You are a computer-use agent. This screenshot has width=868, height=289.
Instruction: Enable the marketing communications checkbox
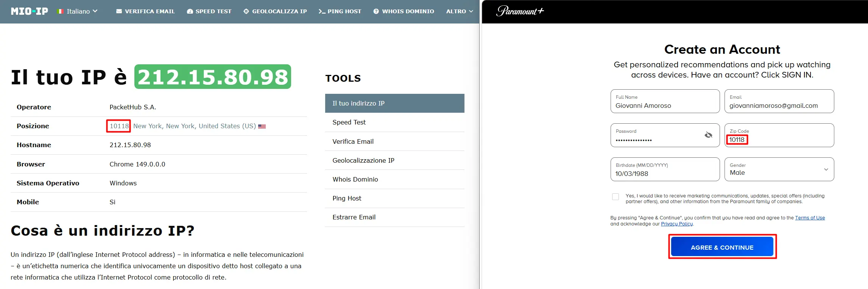(616, 197)
